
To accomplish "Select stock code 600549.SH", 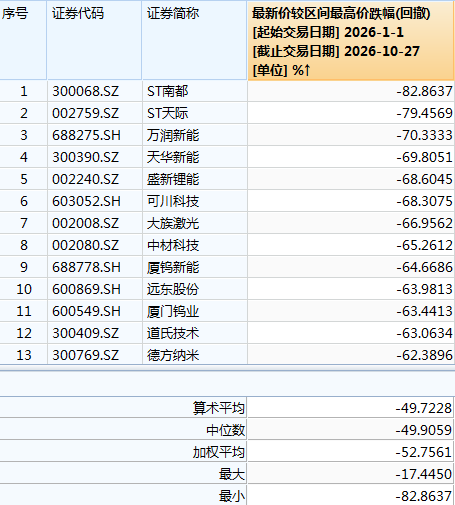I will (86, 311).
